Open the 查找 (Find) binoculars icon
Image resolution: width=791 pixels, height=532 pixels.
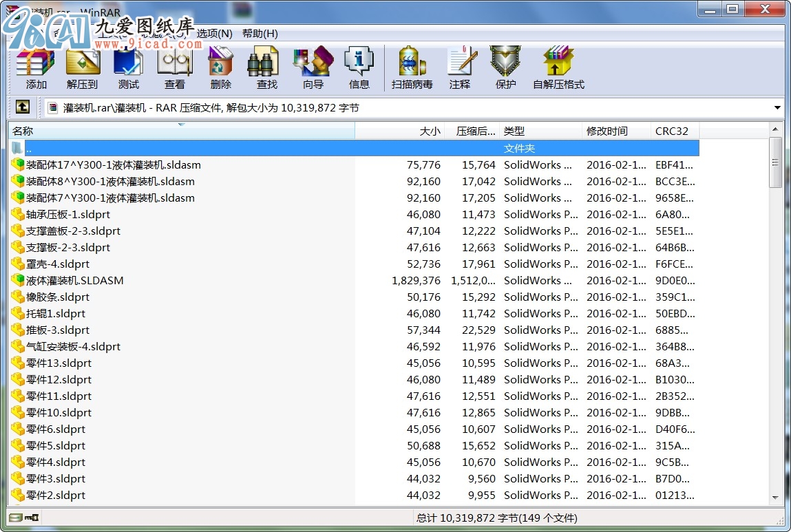pyautogui.click(x=266, y=67)
